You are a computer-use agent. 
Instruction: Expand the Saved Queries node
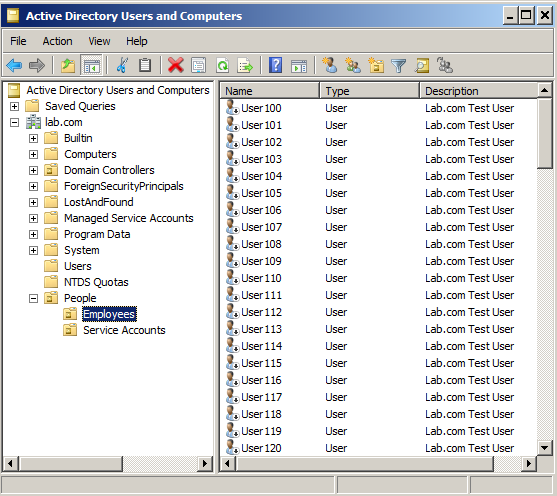pos(14,106)
